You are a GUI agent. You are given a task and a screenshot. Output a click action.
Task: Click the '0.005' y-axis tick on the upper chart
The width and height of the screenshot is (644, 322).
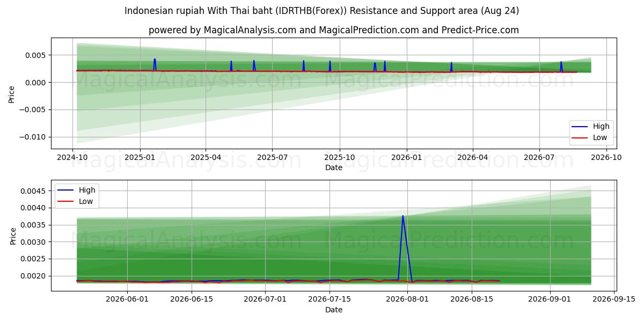click(37, 55)
